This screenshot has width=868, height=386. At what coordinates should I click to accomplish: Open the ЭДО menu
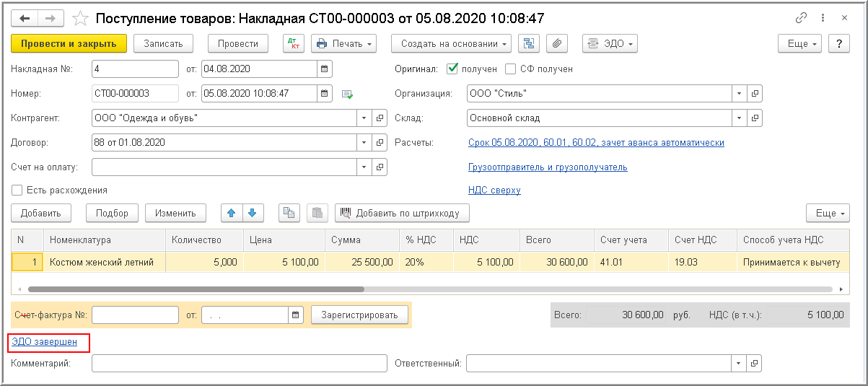pos(610,43)
